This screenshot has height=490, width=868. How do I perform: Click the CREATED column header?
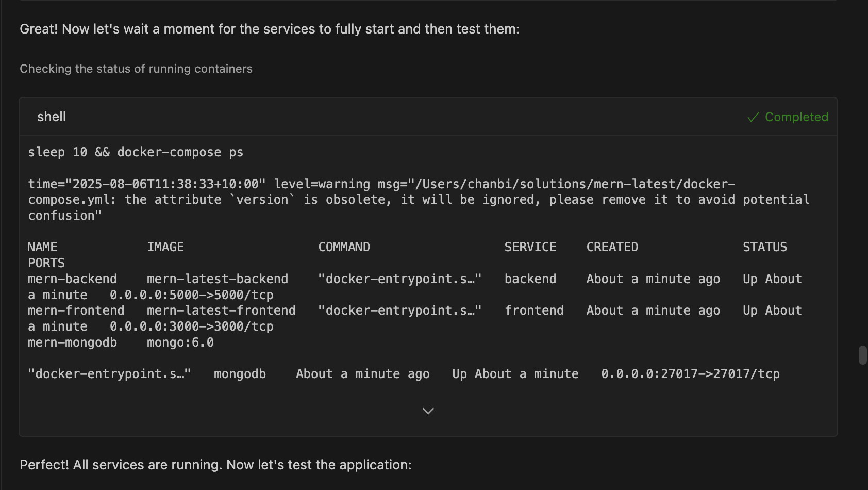tap(612, 247)
